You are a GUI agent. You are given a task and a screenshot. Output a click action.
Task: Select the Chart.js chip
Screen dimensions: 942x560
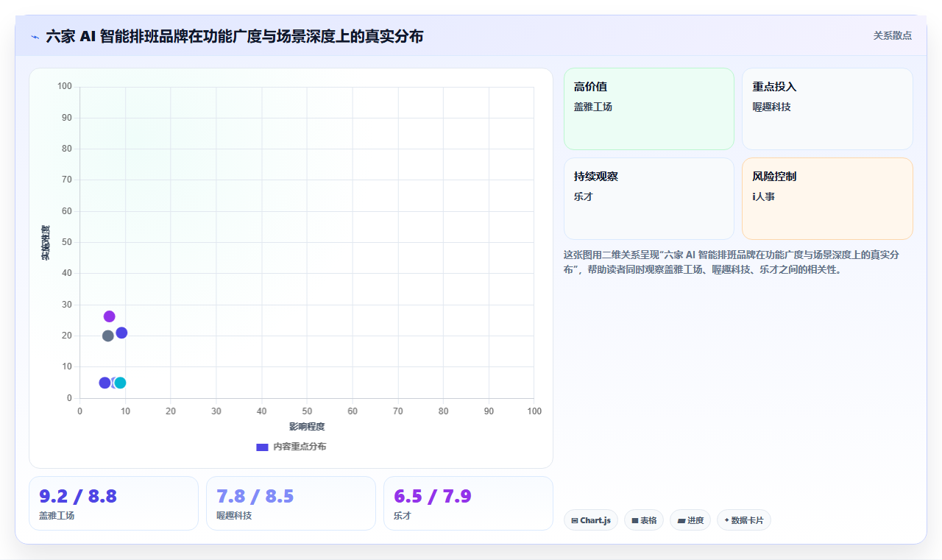tap(591, 520)
